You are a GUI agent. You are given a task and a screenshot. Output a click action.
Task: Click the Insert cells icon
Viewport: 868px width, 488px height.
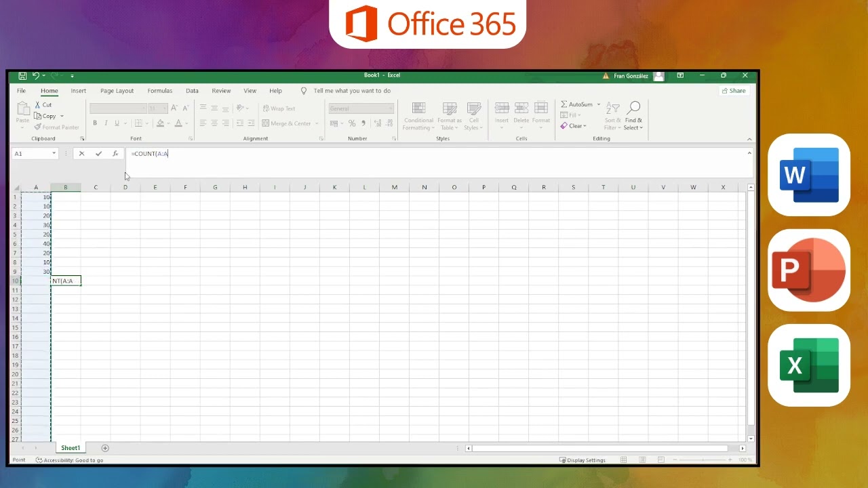pyautogui.click(x=502, y=108)
